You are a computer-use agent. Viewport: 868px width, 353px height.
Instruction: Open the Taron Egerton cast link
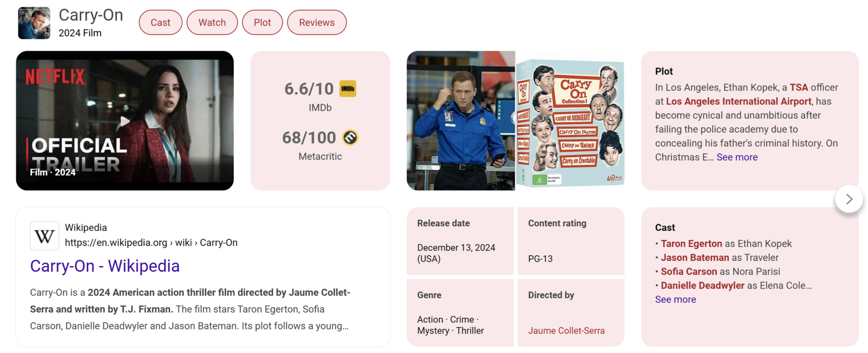pyautogui.click(x=691, y=244)
